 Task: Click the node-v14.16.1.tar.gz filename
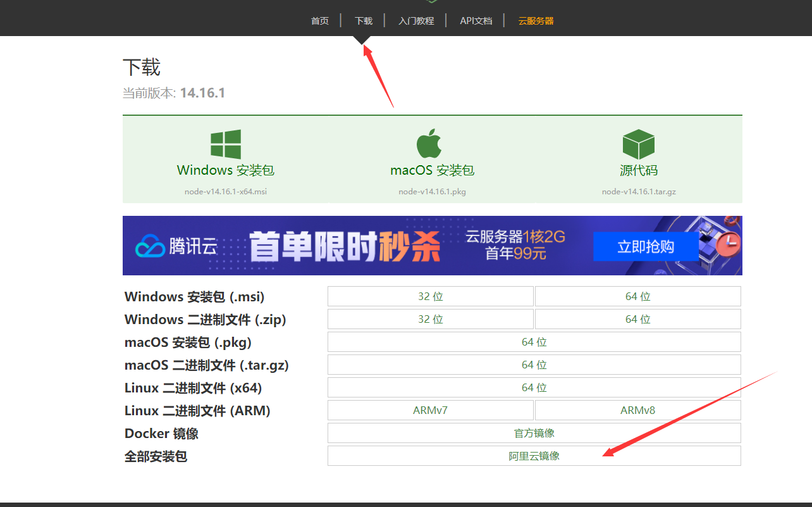(639, 192)
